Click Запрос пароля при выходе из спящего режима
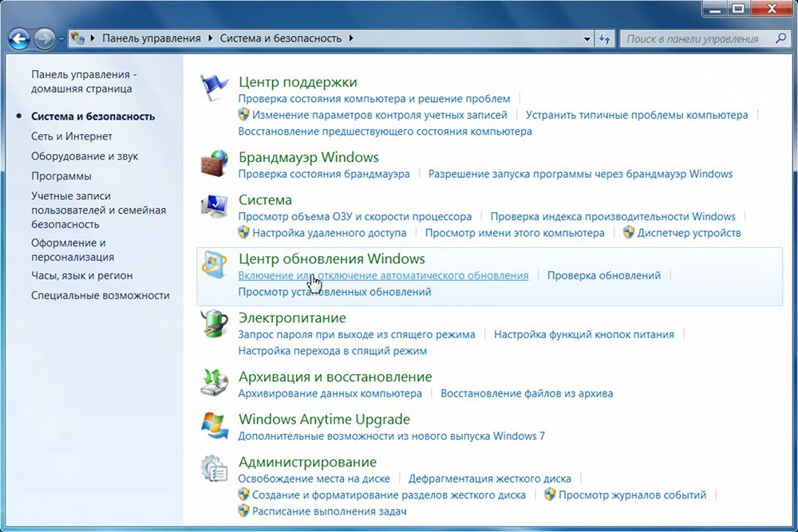798x532 pixels. pos(357,335)
